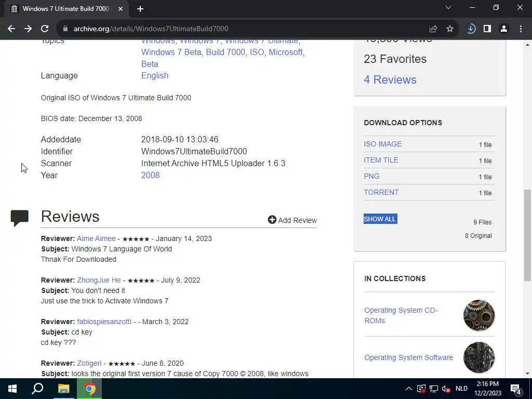The width and height of the screenshot is (532, 399).
Task: Open the 2008 year link
Action: (150, 176)
